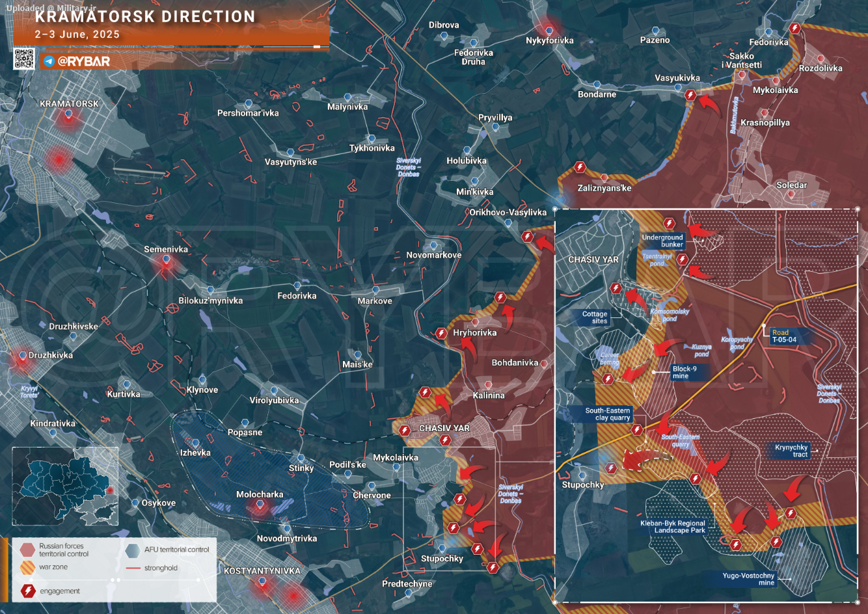
Task: Click the 'Soledar' town label
Action: (x=791, y=185)
